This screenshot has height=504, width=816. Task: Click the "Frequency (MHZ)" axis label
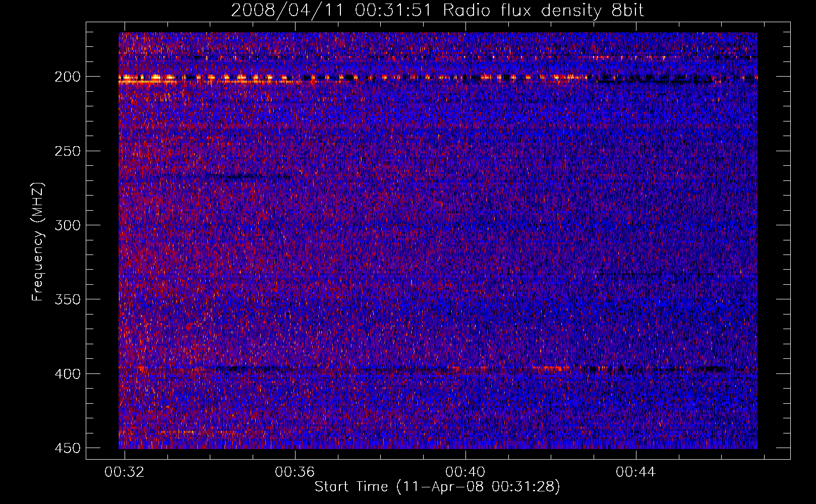tap(38, 242)
